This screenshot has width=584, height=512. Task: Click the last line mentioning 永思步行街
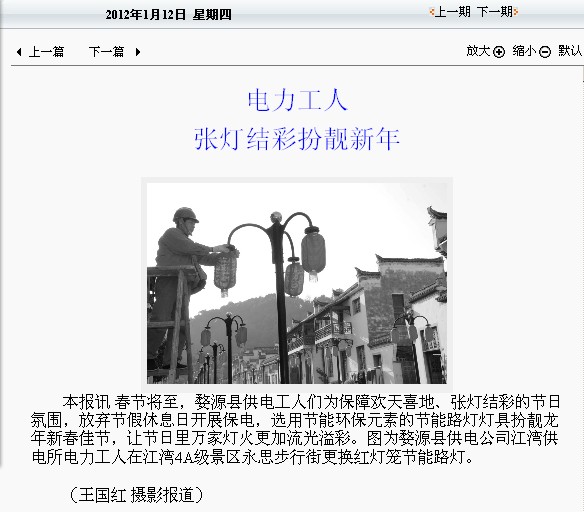(252, 457)
